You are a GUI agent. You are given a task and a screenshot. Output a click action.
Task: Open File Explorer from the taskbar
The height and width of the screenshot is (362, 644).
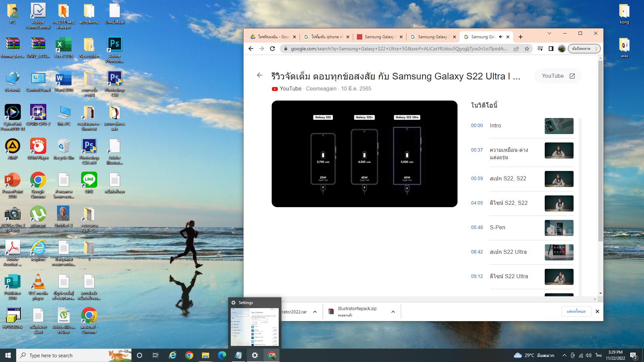(205, 355)
